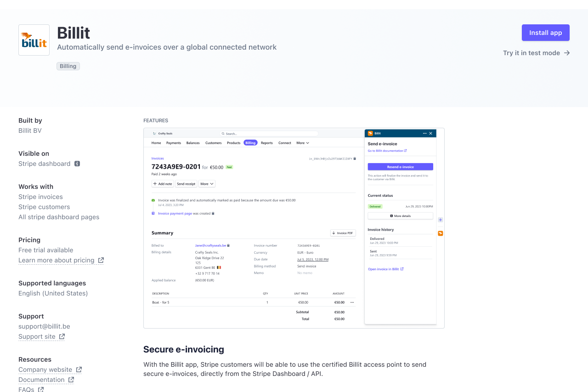
Task: Click external link icon beside Documentation
Action: 71,380
